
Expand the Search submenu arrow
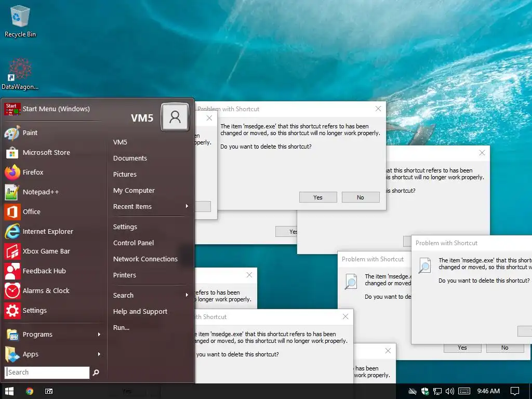pyautogui.click(x=187, y=295)
